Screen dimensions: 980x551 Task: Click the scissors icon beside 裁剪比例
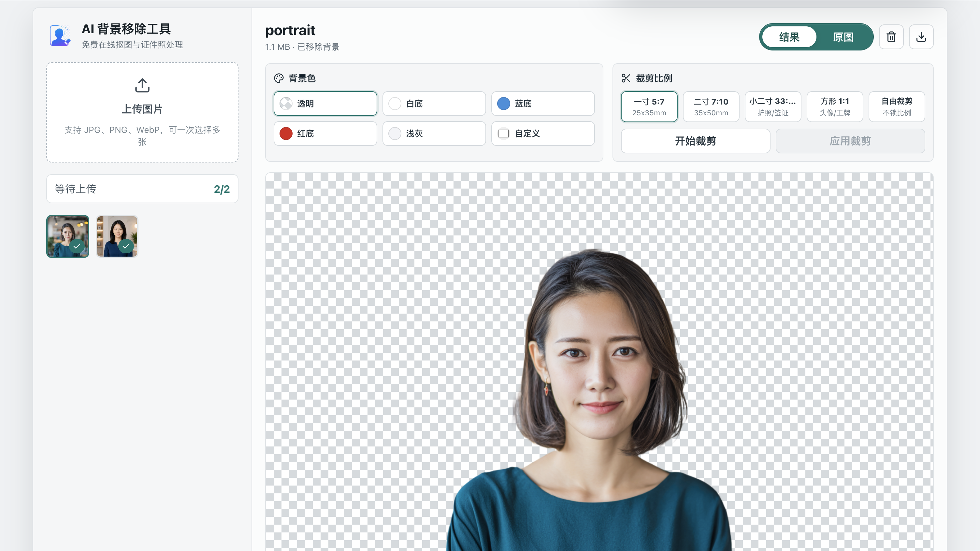[626, 78]
